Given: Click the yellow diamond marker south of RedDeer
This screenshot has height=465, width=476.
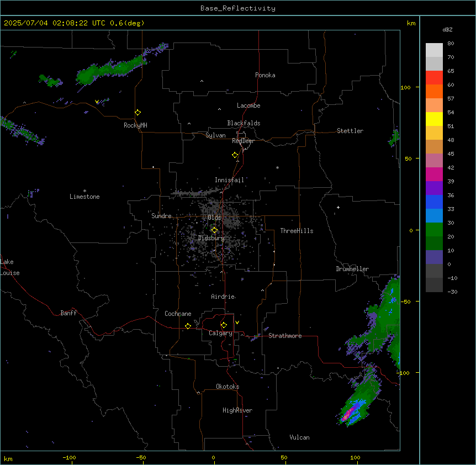Looking at the screenshot, I should [235, 155].
